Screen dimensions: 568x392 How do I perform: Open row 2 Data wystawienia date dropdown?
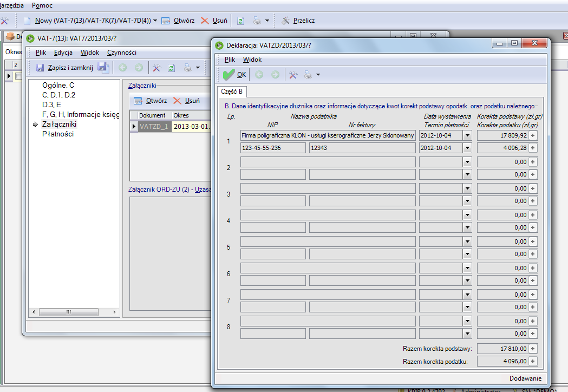467,162
